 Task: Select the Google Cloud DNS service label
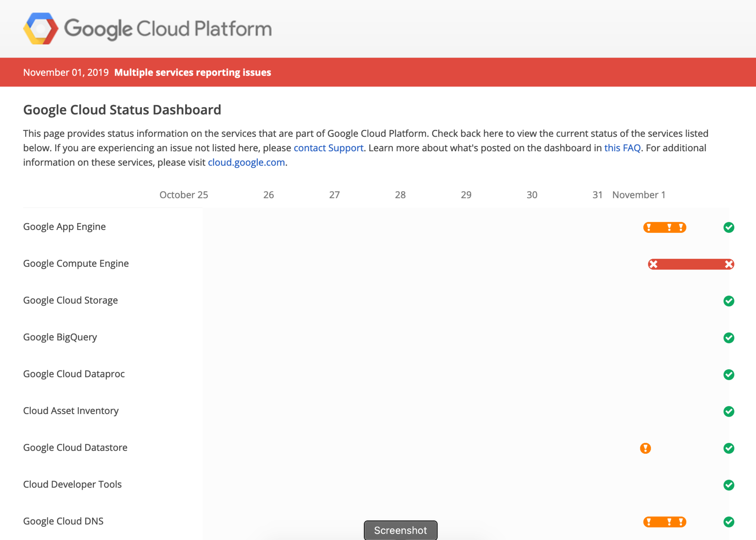click(63, 521)
